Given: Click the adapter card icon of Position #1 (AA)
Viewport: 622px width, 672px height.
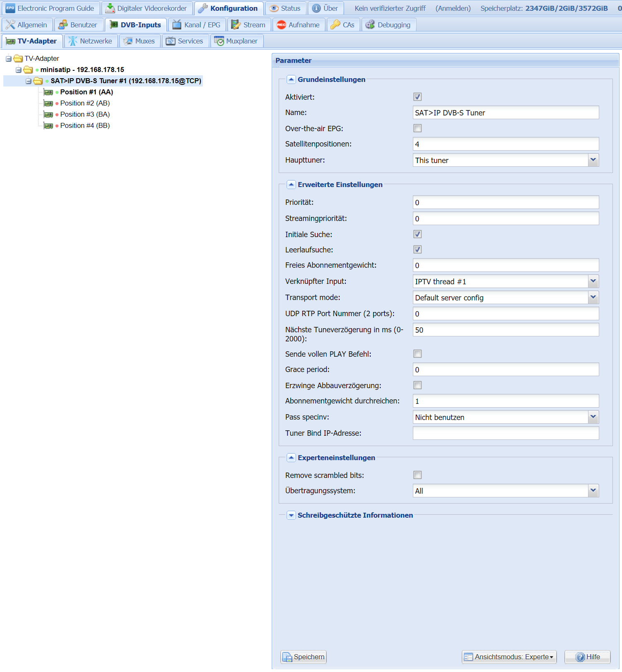Looking at the screenshot, I should 48,92.
